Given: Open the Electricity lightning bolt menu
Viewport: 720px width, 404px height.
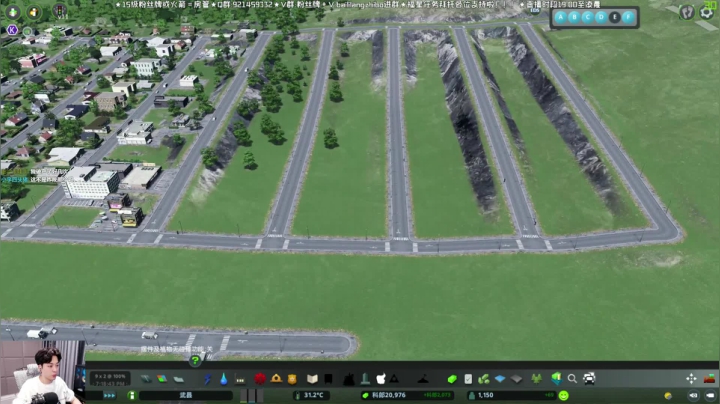Looking at the screenshot, I should click(x=208, y=379).
